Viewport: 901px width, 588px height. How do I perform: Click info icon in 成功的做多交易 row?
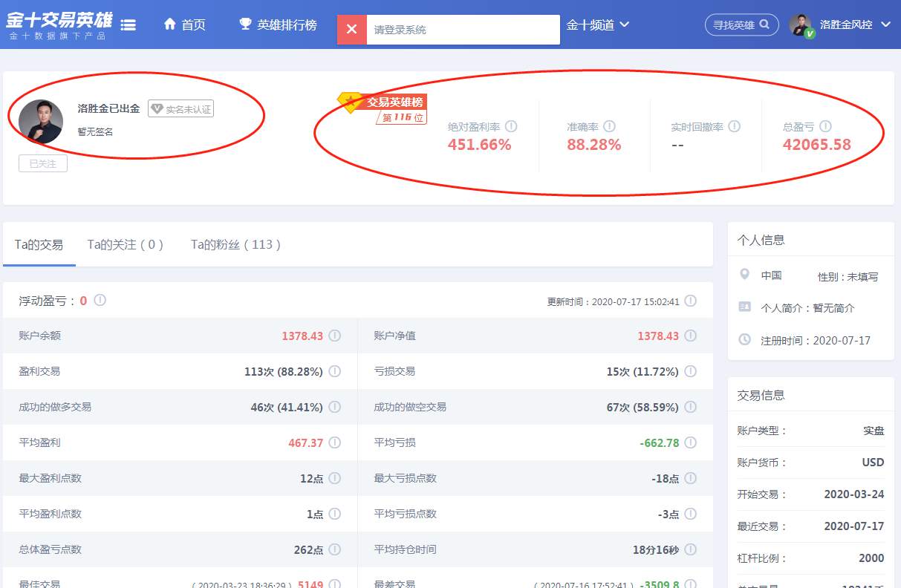coord(335,407)
